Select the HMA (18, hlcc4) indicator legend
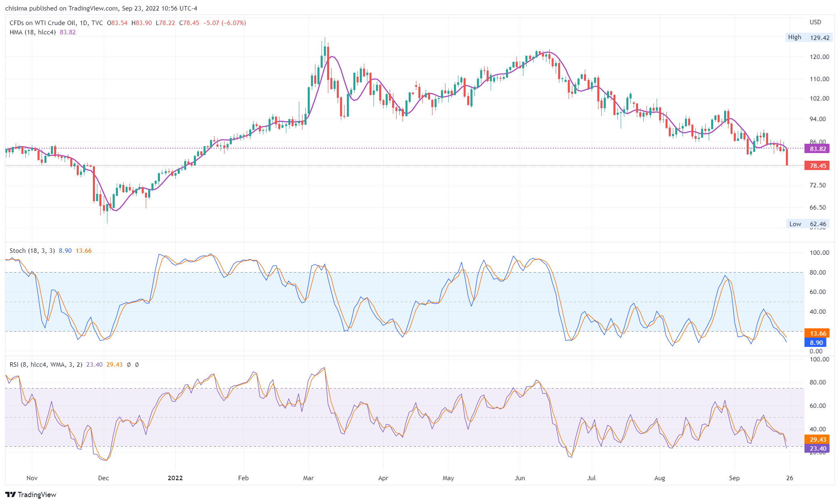Screen dimensions: 840x504 point(33,32)
